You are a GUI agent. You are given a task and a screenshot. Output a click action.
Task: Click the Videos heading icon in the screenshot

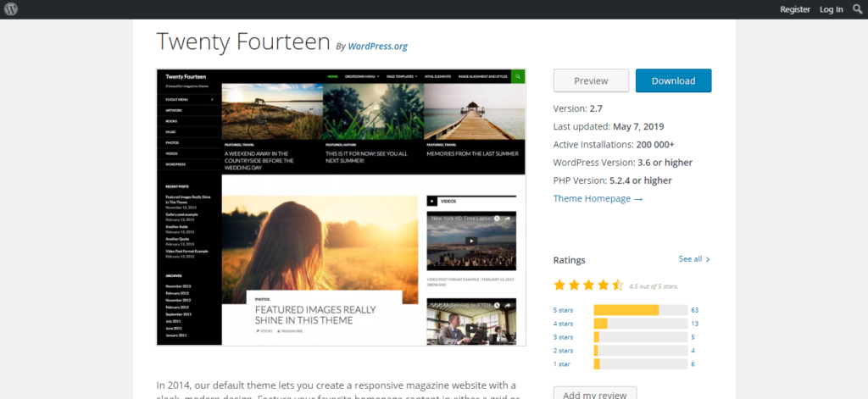[x=432, y=202]
